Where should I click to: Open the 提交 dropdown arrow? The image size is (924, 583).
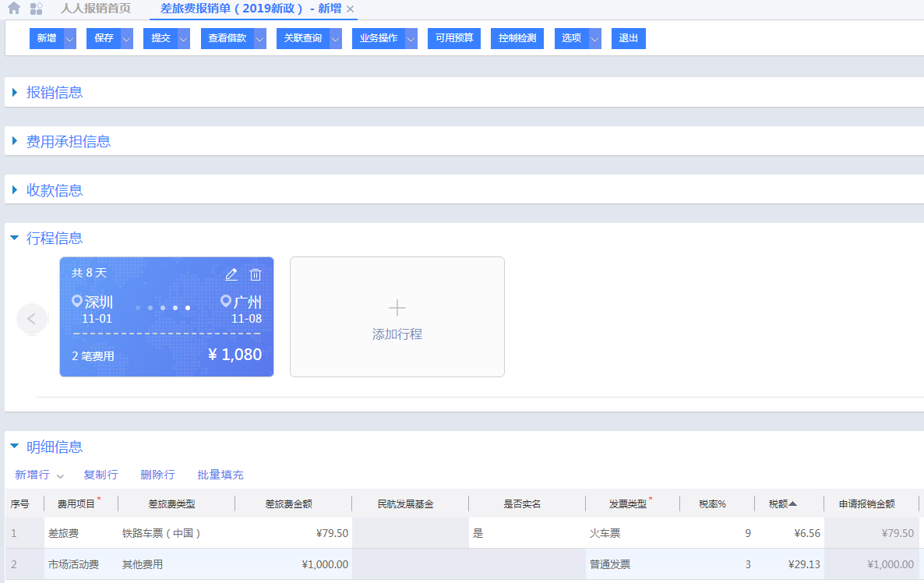click(184, 38)
